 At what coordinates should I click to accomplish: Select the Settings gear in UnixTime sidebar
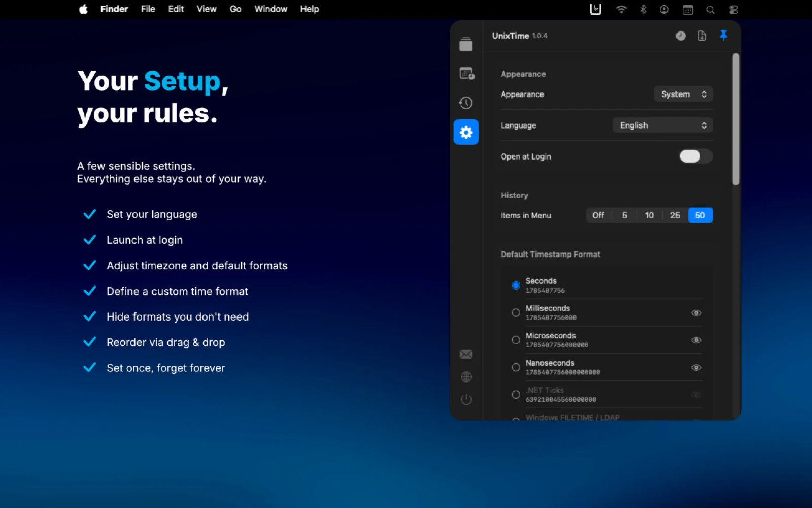click(x=466, y=132)
